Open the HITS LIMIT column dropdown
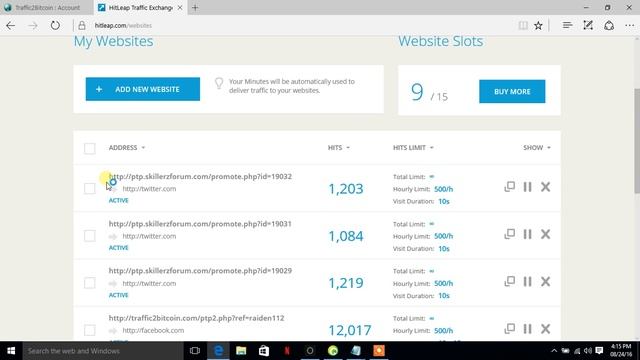 pos(413,147)
